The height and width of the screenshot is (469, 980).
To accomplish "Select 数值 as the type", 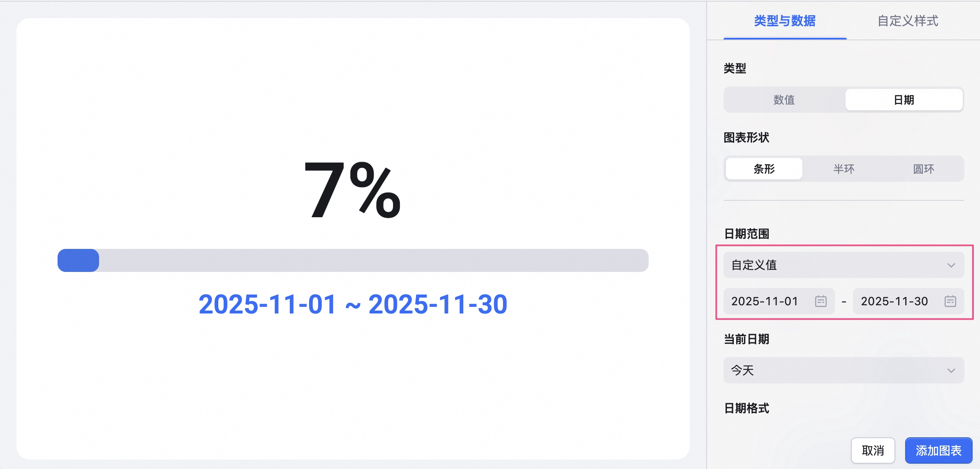I will [x=784, y=100].
